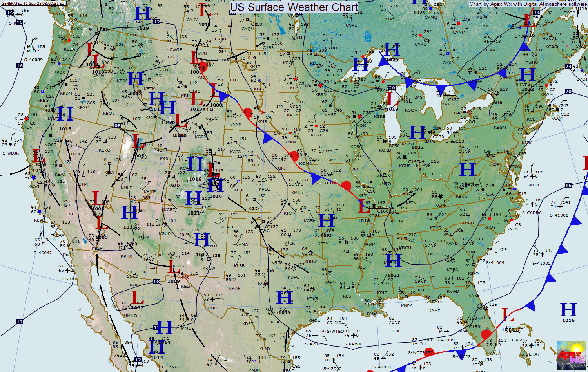Click the blue H above station KPWM
This screenshot has width=588, height=372.
point(527,75)
